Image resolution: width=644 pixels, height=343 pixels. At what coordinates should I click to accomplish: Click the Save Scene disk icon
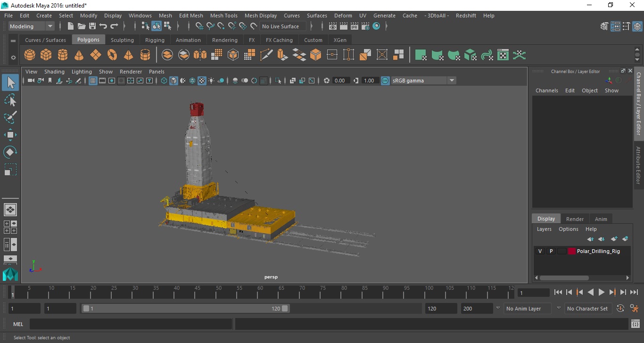coord(92,26)
